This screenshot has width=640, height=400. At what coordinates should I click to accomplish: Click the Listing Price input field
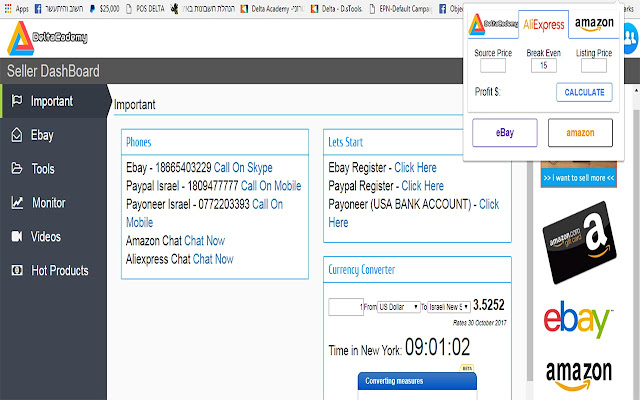(x=593, y=65)
